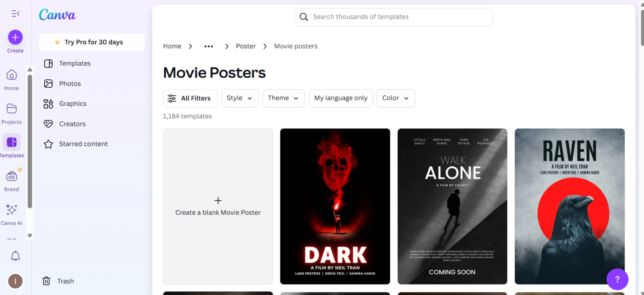Open the Create menu via plus icon

15,37
